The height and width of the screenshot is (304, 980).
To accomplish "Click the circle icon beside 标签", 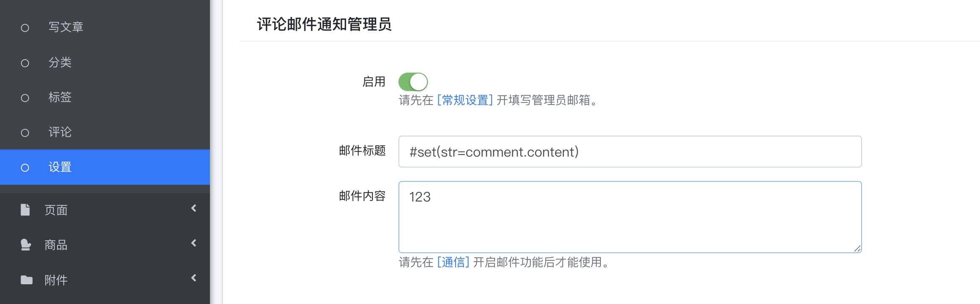I will click(25, 98).
